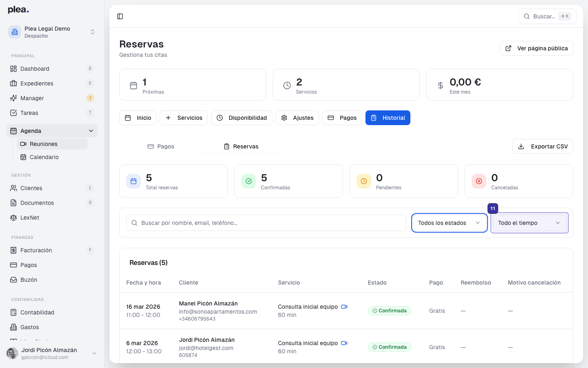This screenshot has width=588, height=368.
Task: Click the Total reservas calendar icon
Action: tap(134, 181)
